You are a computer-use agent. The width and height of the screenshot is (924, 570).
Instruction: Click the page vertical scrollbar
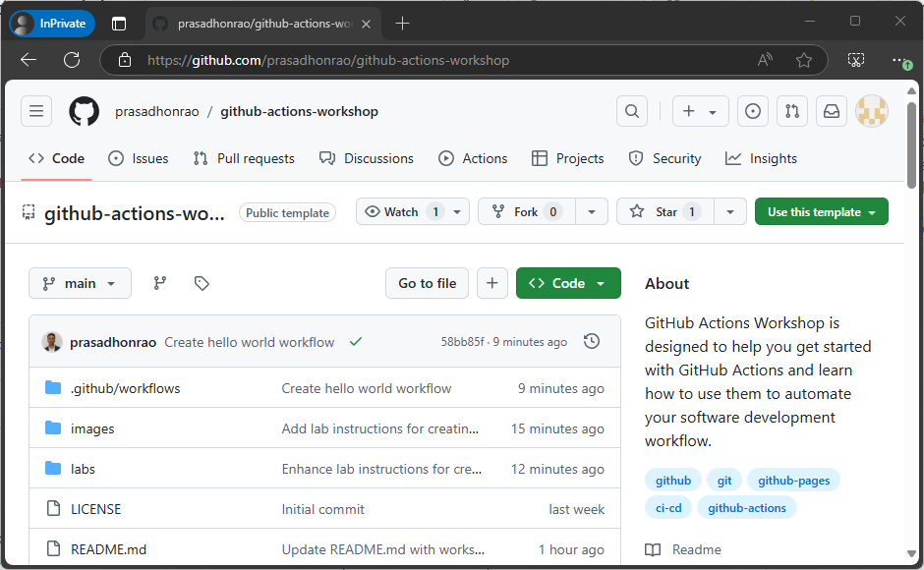(x=911, y=145)
